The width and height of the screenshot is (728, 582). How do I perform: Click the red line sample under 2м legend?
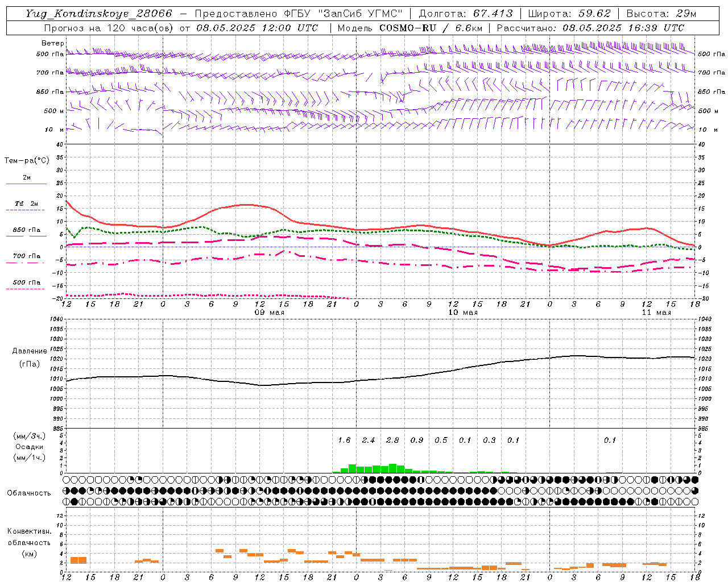tap(26, 184)
